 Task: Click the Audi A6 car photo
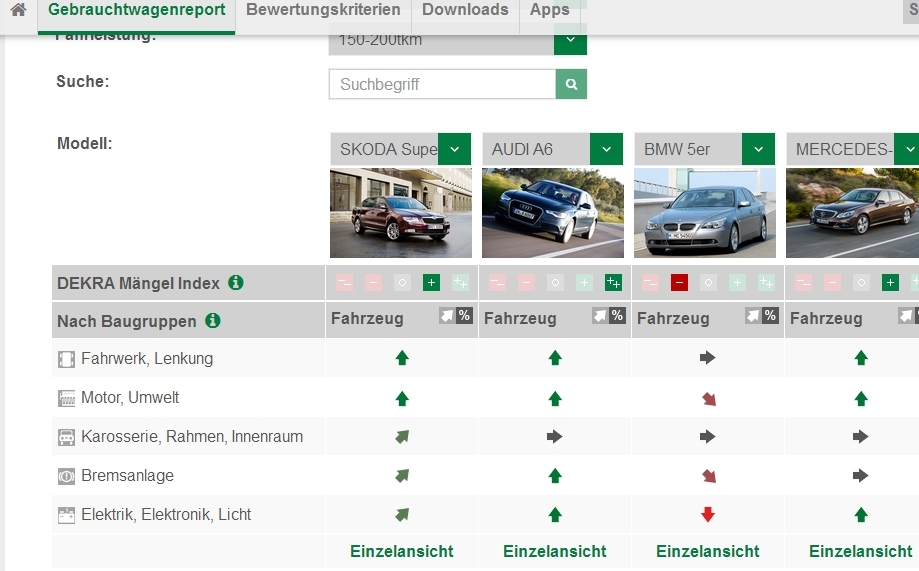coord(553,213)
